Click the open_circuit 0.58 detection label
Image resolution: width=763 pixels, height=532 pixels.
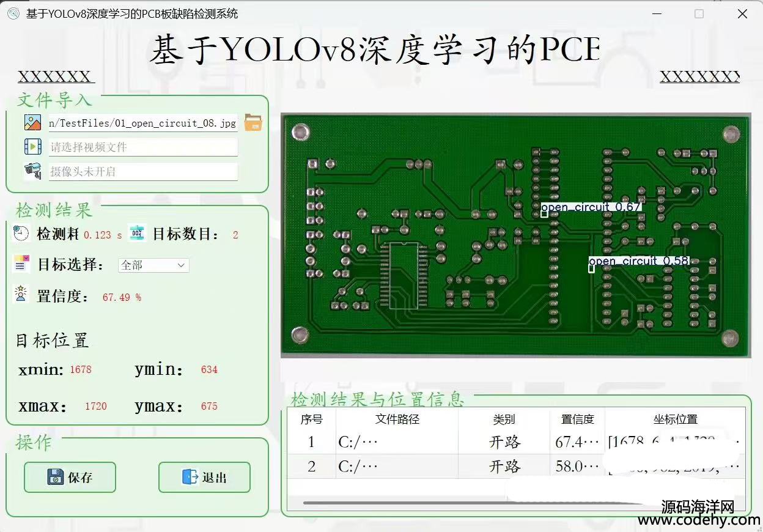click(x=639, y=261)
